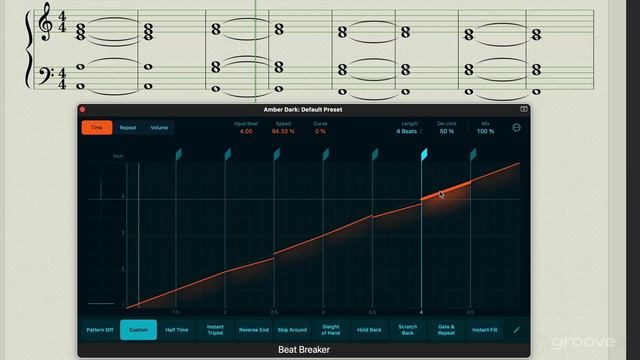Choose the Hold Back pattern preset
The height and width of the screenshot is (360, 640).
(369, 330)
